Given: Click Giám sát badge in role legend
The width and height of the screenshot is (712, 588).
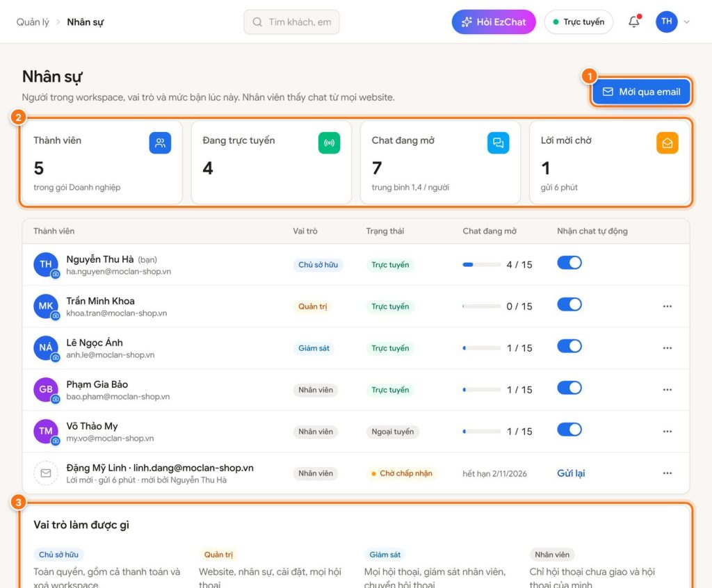Looking at the screenshot, I should [x=385, y=555].
